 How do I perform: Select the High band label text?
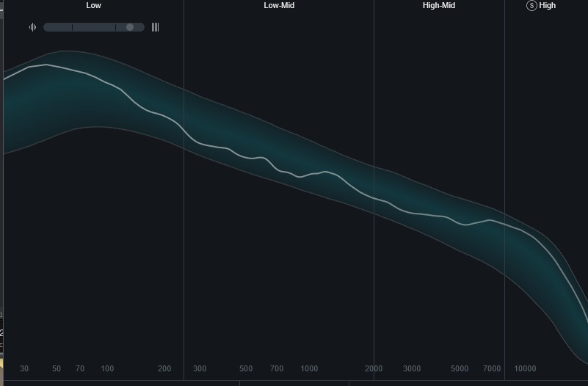(548, 6)
